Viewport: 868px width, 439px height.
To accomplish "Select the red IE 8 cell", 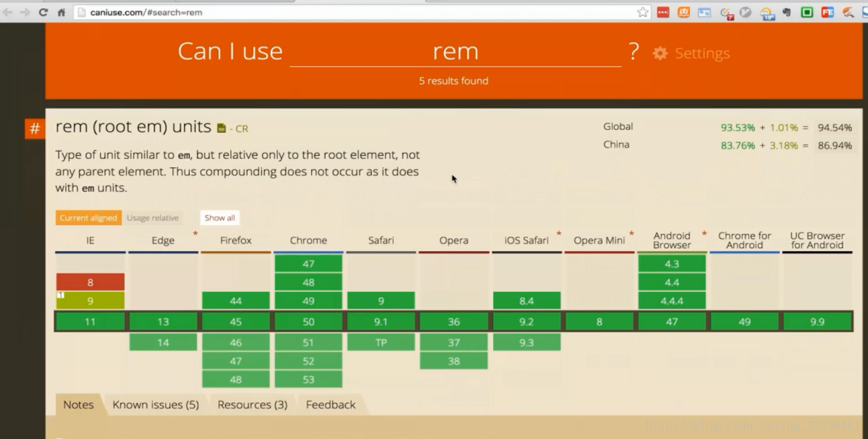I will coord(90,282).
